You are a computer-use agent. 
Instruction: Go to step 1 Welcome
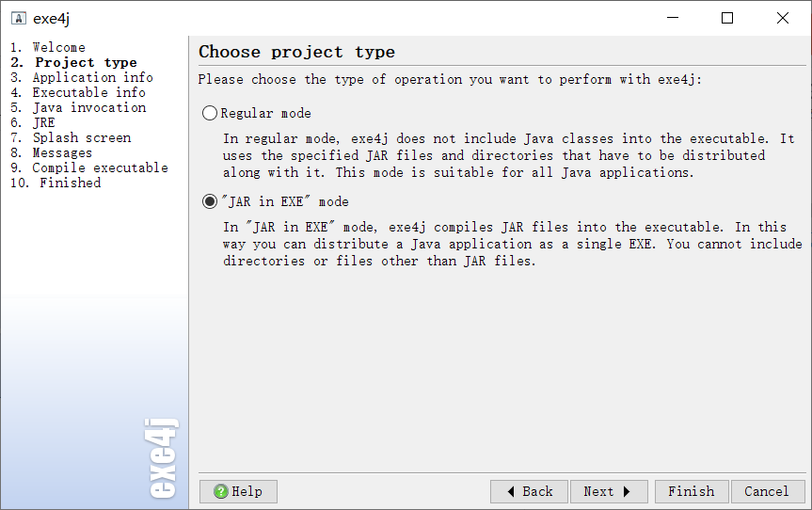48,47
